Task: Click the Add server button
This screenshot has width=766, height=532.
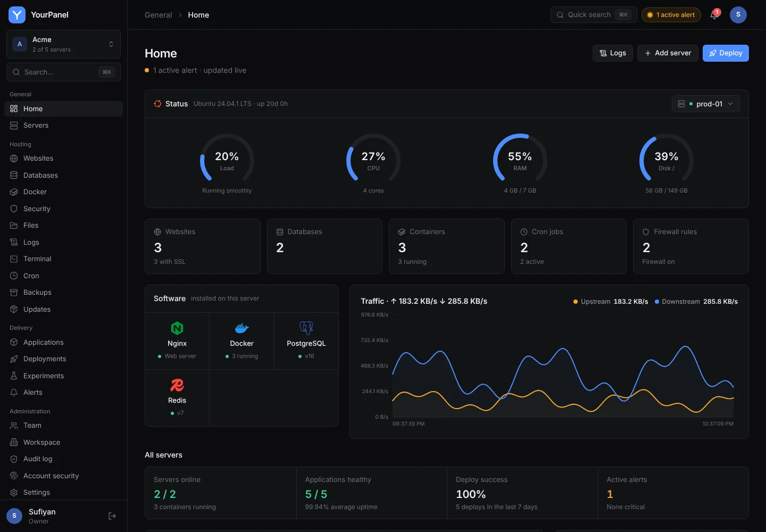Action: (668, 53)
